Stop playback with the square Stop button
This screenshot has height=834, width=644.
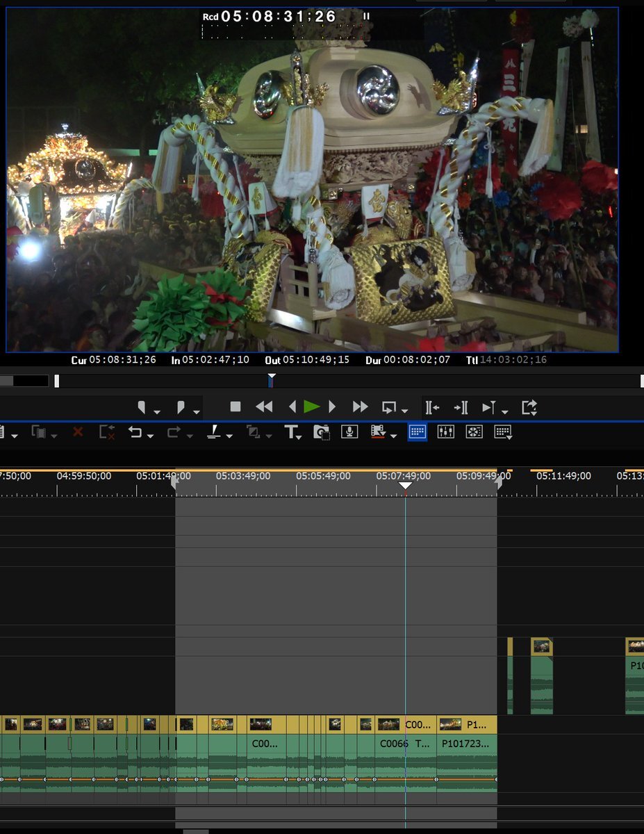tap(236, 407)
